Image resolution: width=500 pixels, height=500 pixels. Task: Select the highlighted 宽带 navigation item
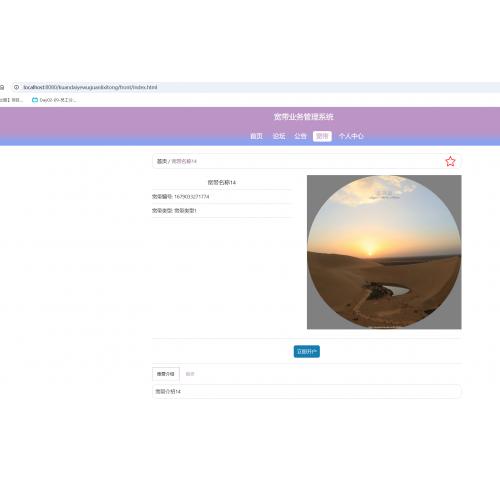322,136
